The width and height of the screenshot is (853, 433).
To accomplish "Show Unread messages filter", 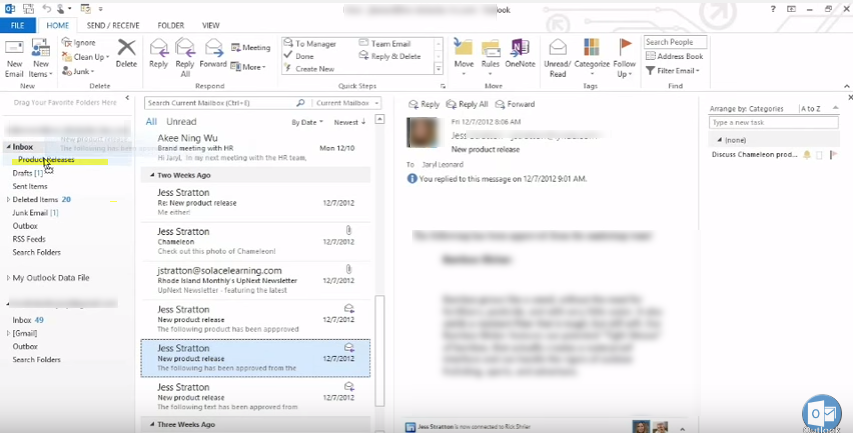I will pos(181,122).
